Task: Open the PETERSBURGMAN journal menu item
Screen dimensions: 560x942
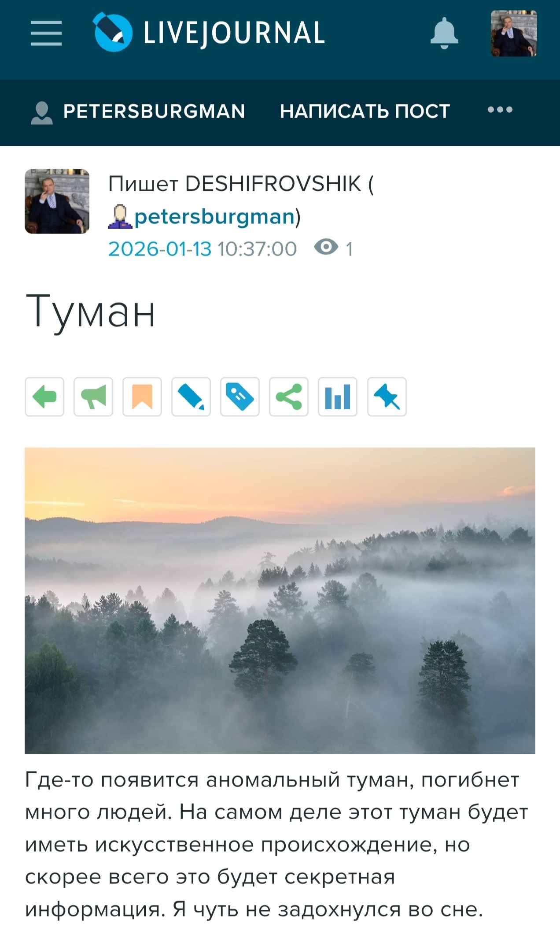Action: (138, 111)
